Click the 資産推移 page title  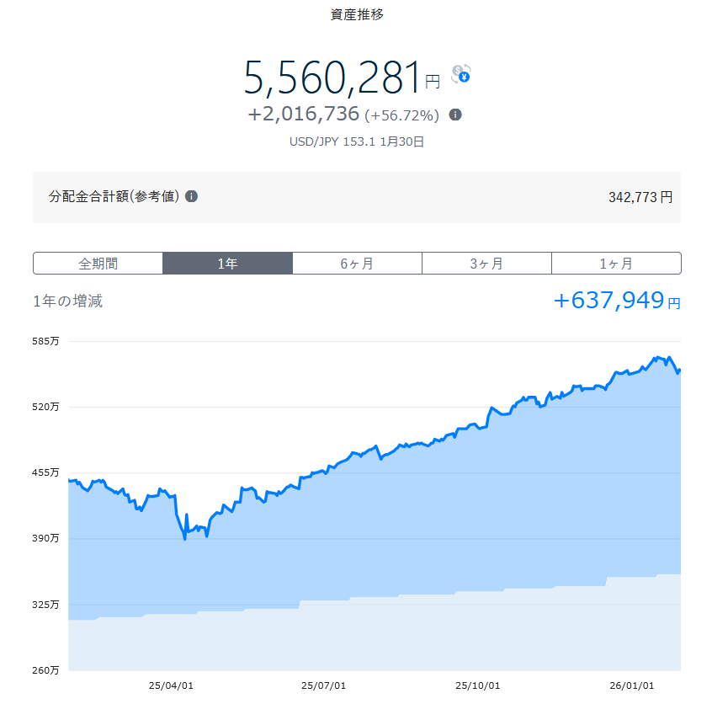tap(357, 14)
